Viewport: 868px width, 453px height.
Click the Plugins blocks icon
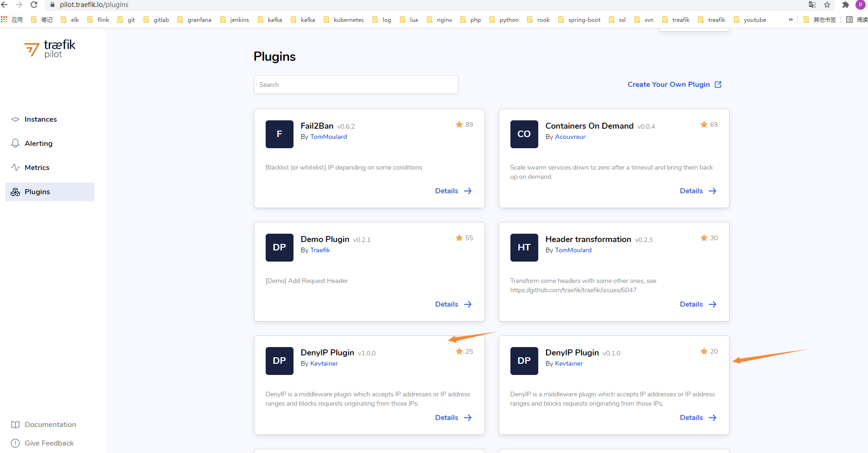click(15, 192)
